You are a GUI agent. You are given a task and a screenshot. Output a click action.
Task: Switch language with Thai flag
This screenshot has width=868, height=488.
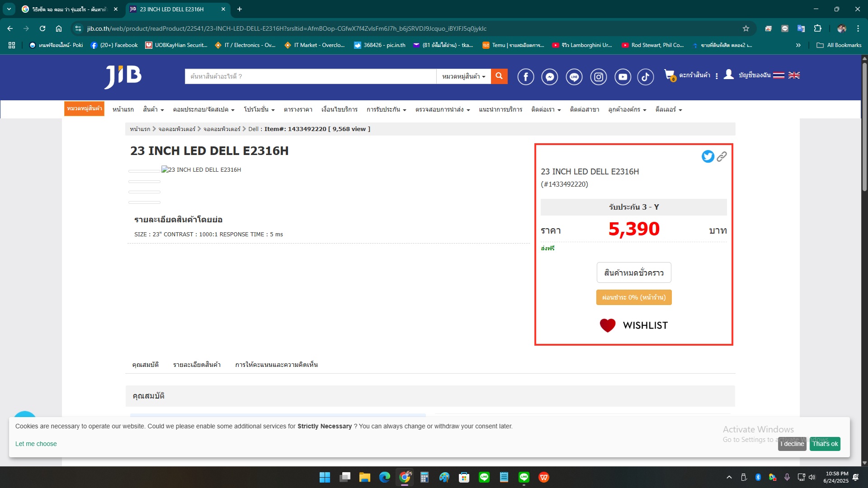pos(778,75)
